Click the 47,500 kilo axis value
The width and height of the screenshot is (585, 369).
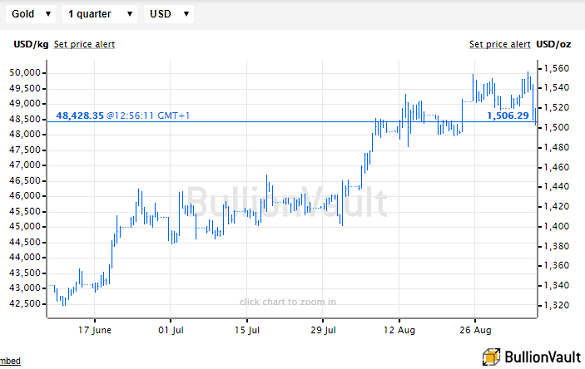(x=25, y=150)
